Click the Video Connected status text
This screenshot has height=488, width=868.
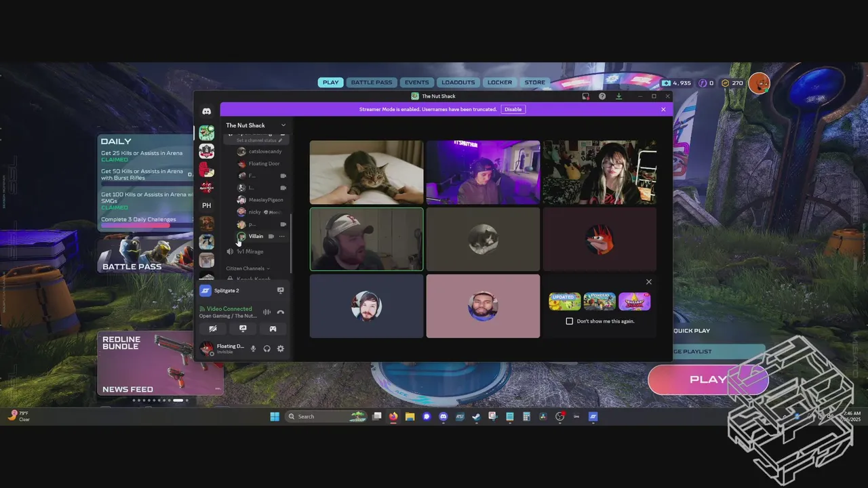tap(229, 309)
